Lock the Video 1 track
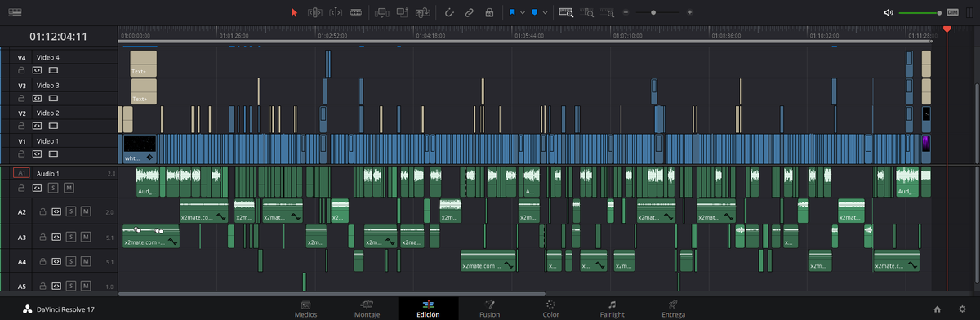 [22, 154]
